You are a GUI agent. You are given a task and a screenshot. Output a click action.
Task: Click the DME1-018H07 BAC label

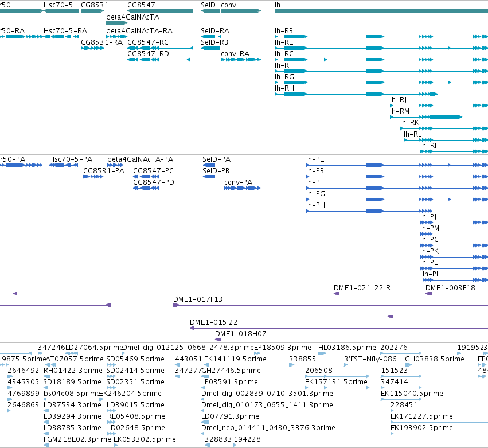pos(241,334)
